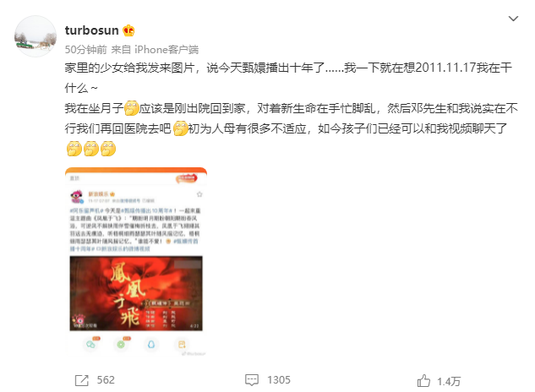535x392 pixels.
Task: Toggle the thumbs-up like icon
Action: pos(423,380)
